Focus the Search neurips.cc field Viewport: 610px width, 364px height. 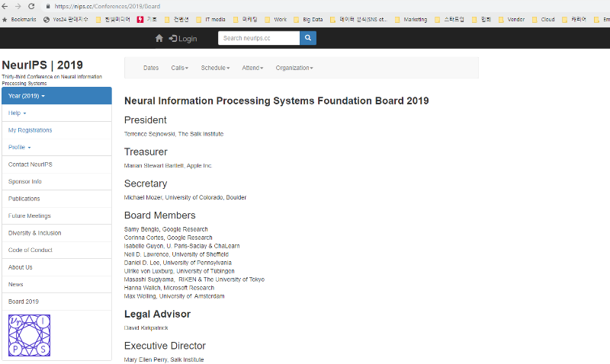(x=258, y=38)
